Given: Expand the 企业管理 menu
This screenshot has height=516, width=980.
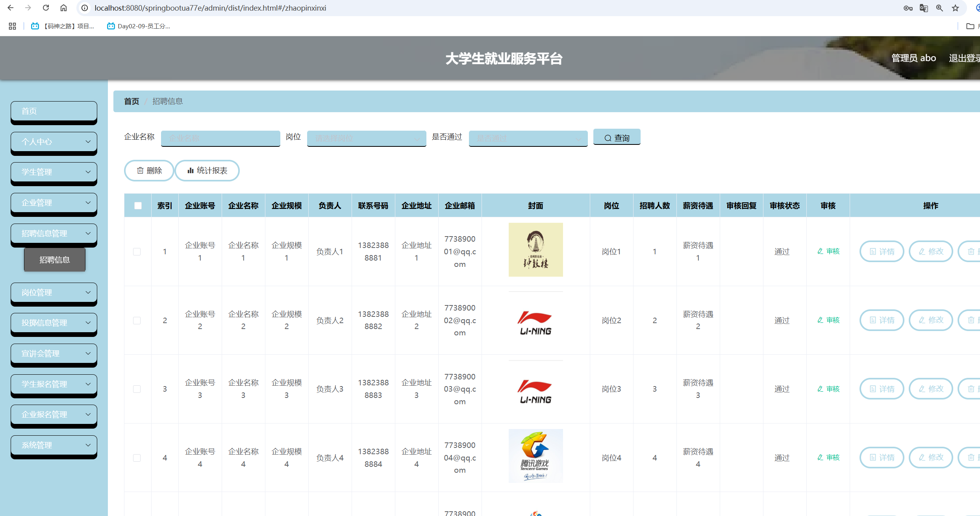Looking at the screenshot, I should pos(54,203).
